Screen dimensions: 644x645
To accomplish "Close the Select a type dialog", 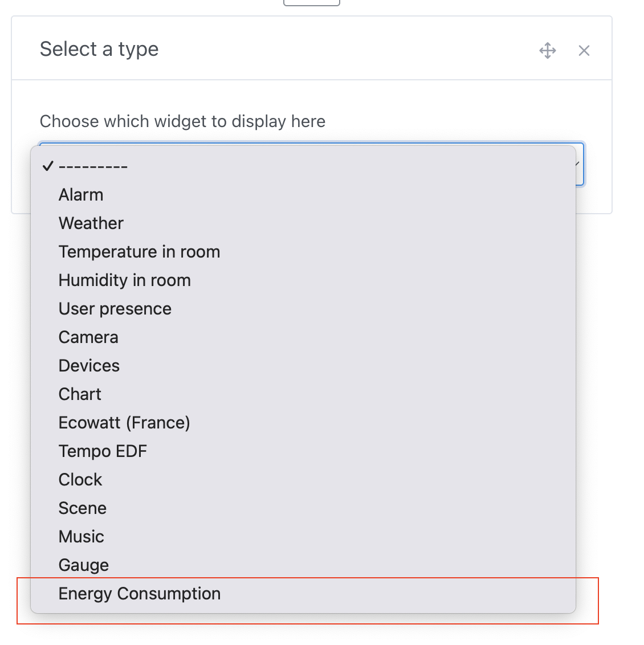I will [x=584, y=51].
